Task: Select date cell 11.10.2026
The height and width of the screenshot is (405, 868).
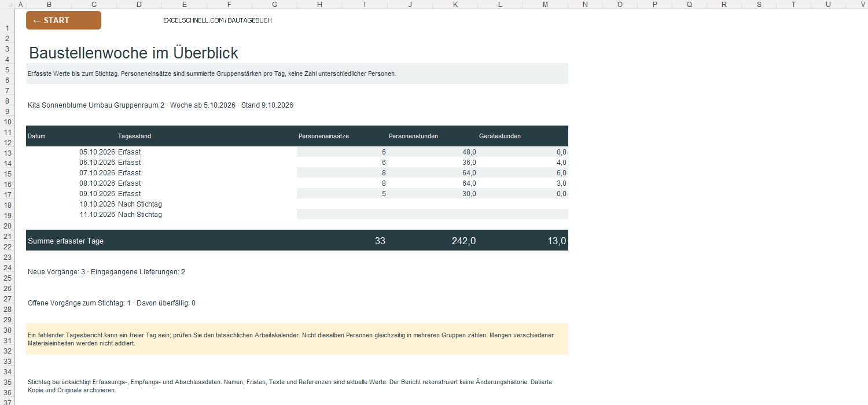Action: coord(97,215)
